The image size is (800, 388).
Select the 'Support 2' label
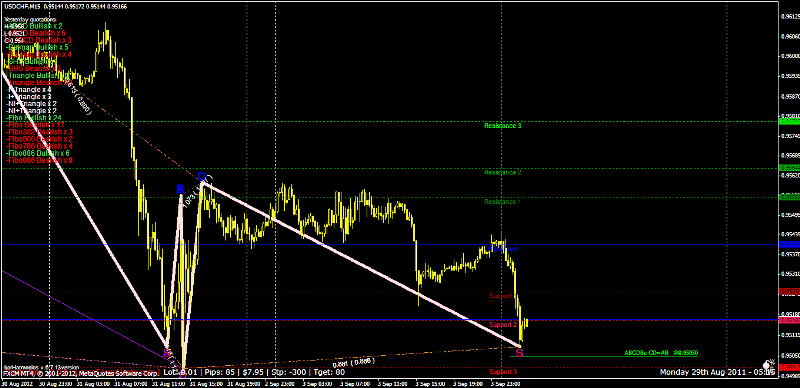coord(503,325)
